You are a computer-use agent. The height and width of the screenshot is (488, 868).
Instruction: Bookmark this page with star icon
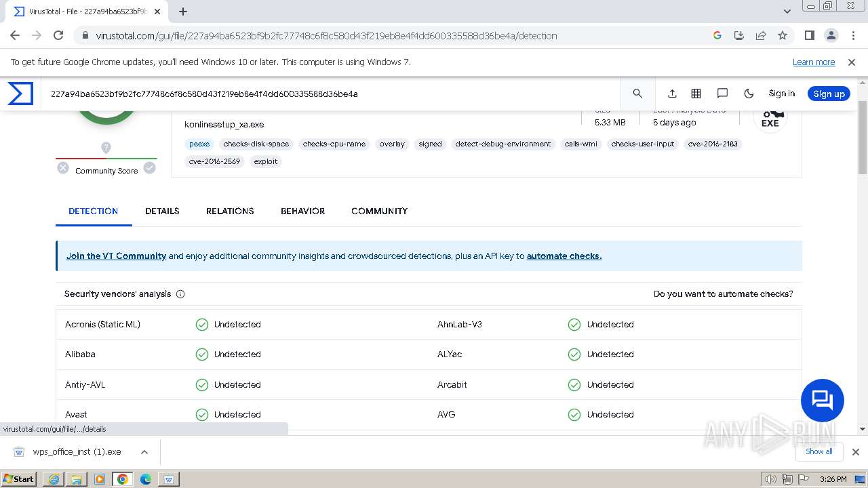pos(783,35)
